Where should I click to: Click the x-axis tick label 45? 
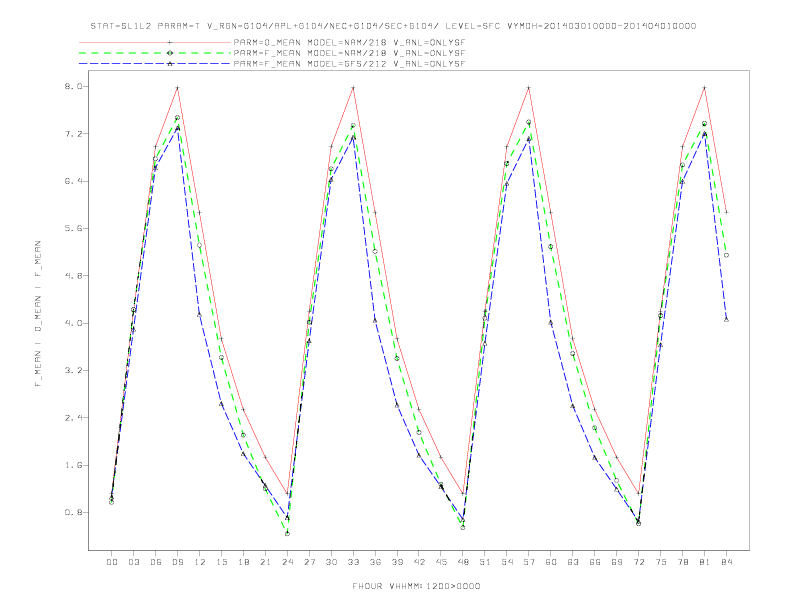coord(441,562)
